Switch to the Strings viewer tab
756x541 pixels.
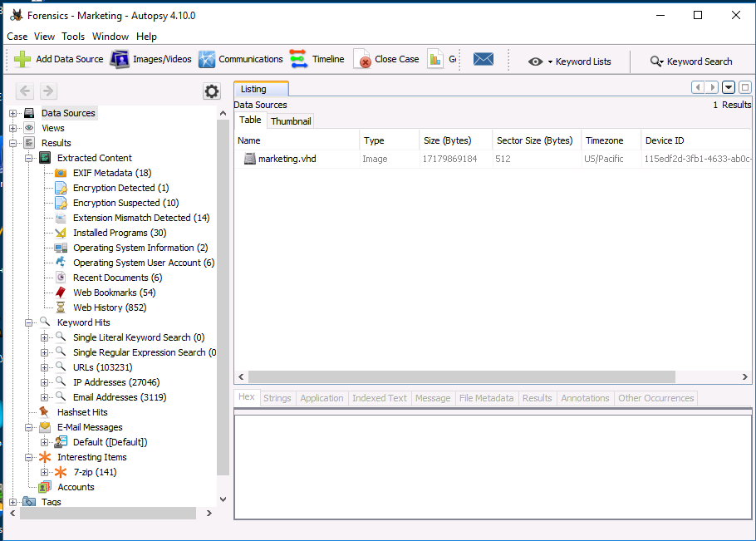(277, 398)
